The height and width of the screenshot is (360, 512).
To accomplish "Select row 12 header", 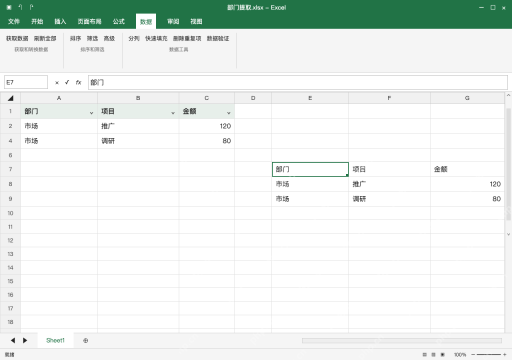I will 10,240.
